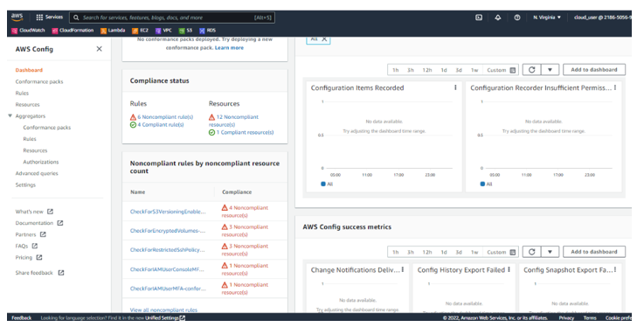Open Unified Settings link in footer
This screenshot has height=327, width=644.
[165, 318]
